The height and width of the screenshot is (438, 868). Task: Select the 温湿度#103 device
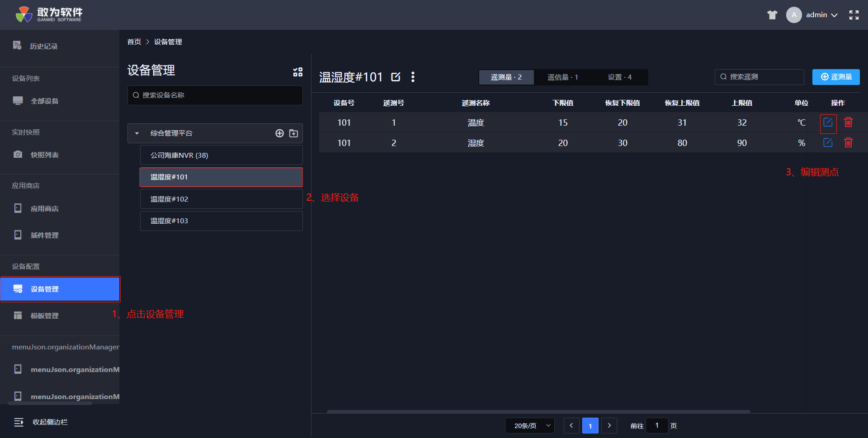coord(222,221)
